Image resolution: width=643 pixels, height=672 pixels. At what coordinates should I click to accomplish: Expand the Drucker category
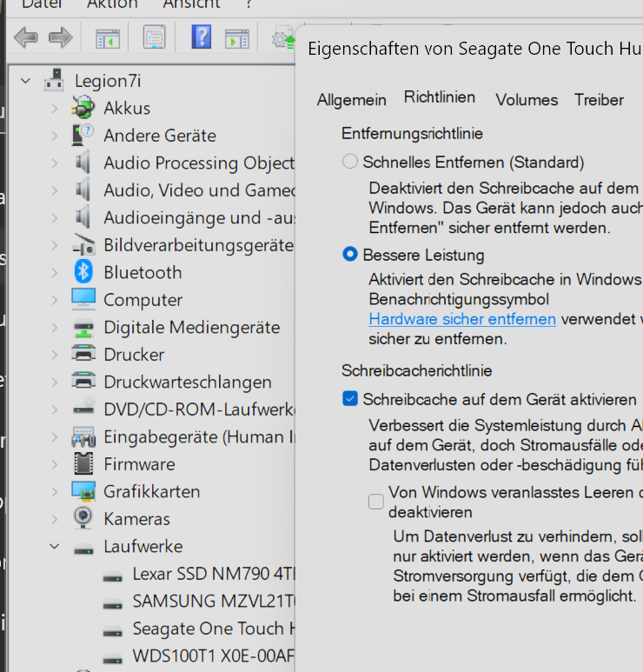[55, 355]
